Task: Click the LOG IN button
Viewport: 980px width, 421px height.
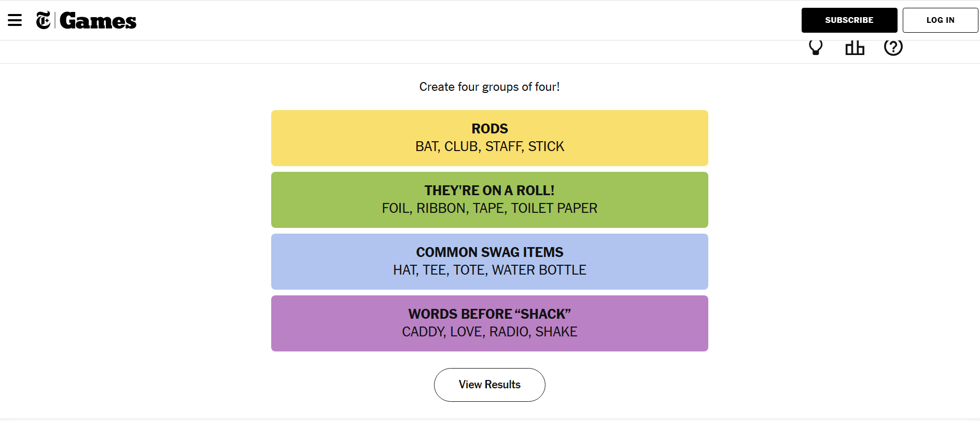Action: click(x=940, y=20)
